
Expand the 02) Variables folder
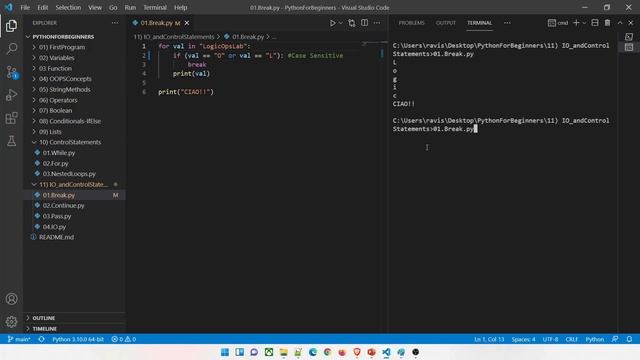coord(74,58)
